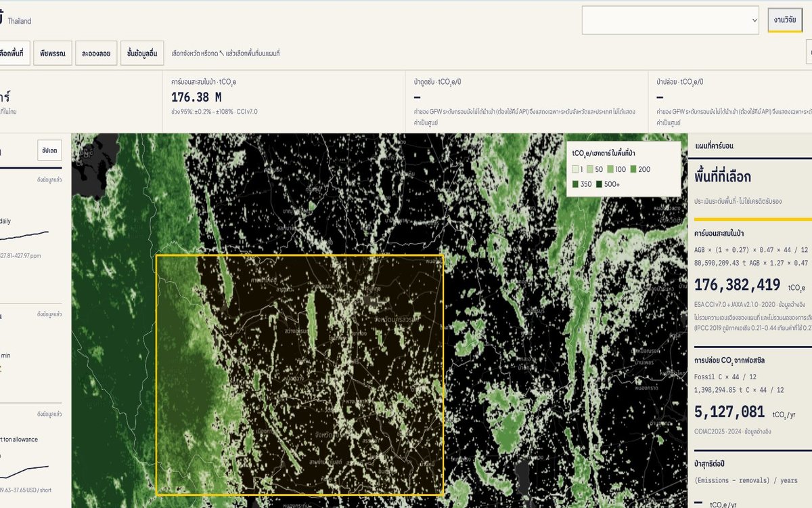Viewport: 812px width, 508px height.
Task: Click the ป่าดูดซับ · tCO₂e/ปี card label
Action: pos(437,81)
